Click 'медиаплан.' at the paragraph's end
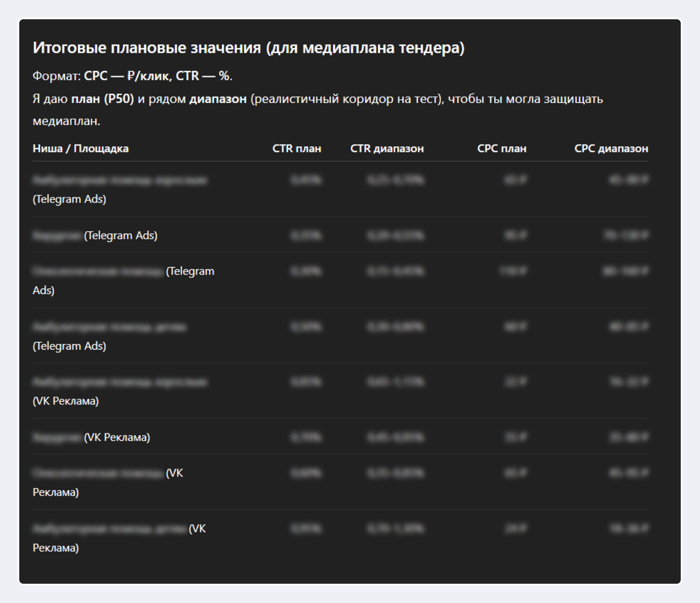 66,121
